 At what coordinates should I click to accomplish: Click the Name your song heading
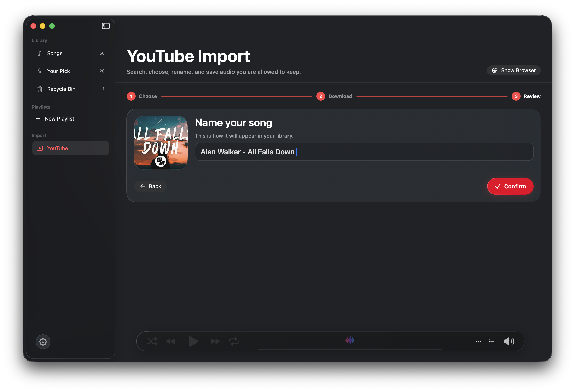[233, 123]
